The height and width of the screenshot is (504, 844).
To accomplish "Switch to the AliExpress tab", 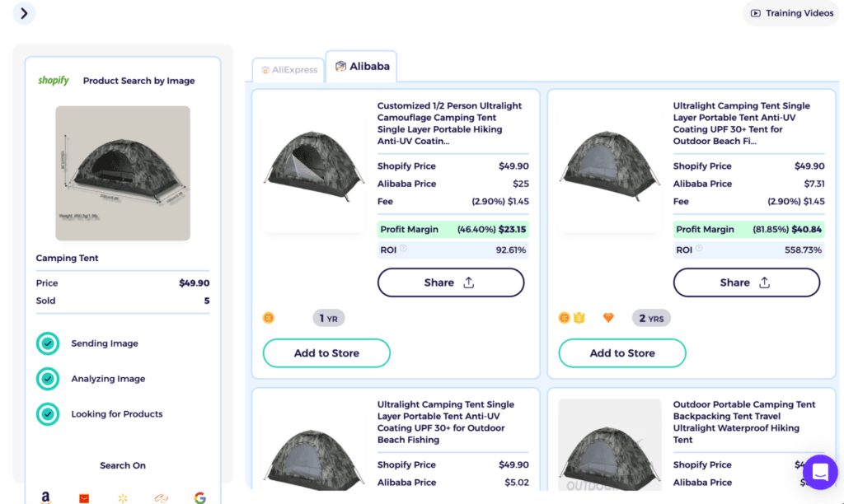I will [x=288, y=69].
